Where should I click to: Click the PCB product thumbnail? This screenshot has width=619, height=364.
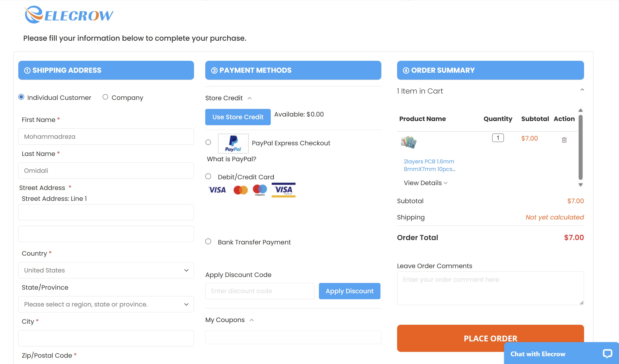pos(409,142)
